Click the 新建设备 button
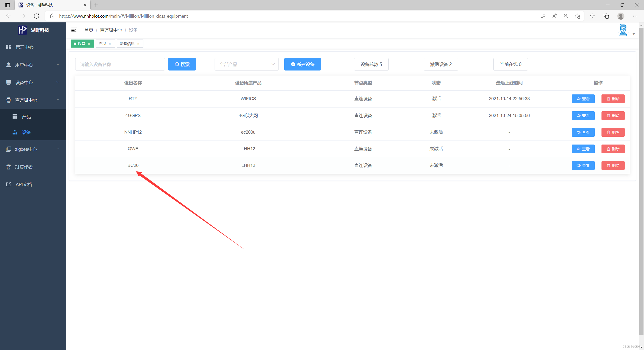 [x=302, y=64]
